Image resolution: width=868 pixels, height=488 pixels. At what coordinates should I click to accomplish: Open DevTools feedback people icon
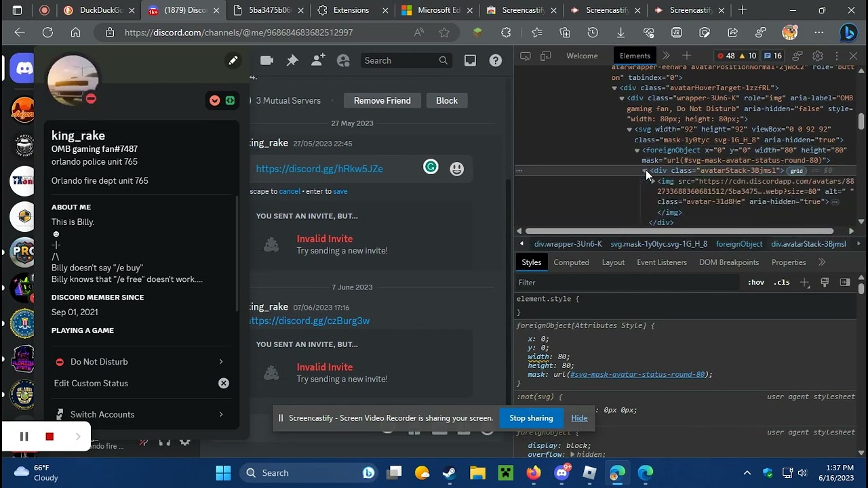(x=798, y=56)
